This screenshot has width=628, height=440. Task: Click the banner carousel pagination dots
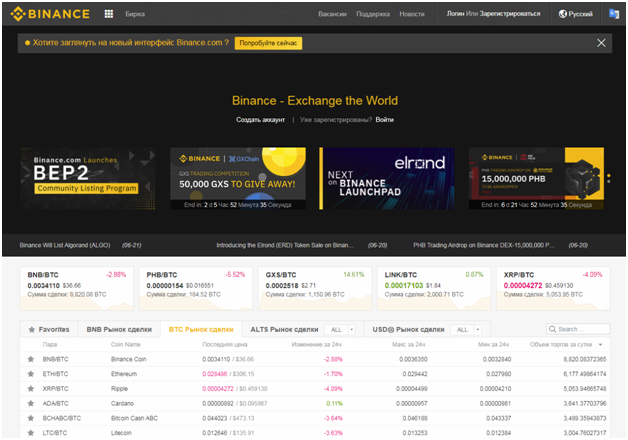609,179
